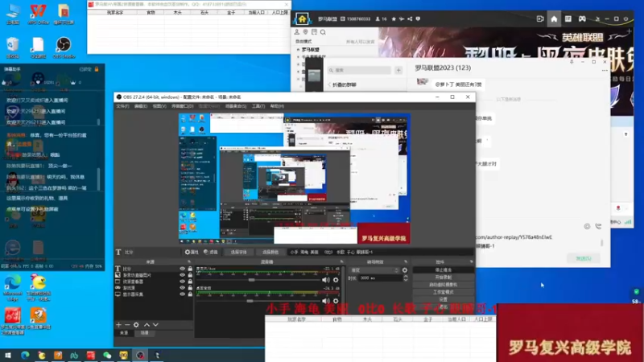
Task: Click 选择字体 button in source toolbar
Action: coord(238,252)
